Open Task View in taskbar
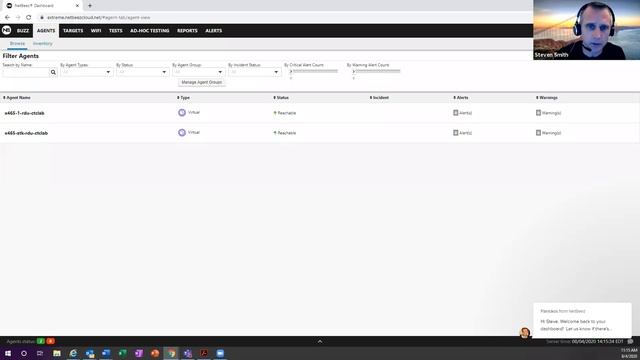 (x=40, y=353)
